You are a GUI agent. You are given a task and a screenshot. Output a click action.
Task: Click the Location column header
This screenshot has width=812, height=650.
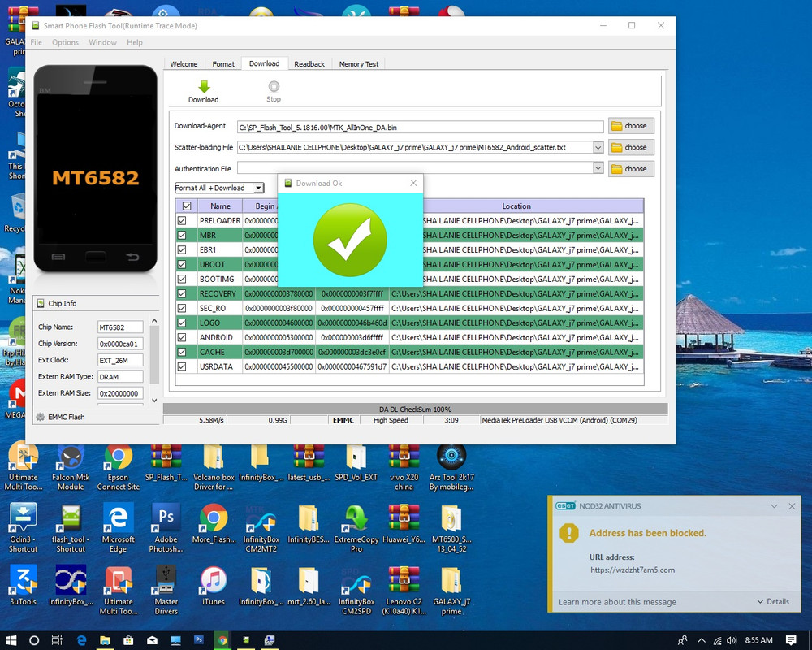coord(516,206)
